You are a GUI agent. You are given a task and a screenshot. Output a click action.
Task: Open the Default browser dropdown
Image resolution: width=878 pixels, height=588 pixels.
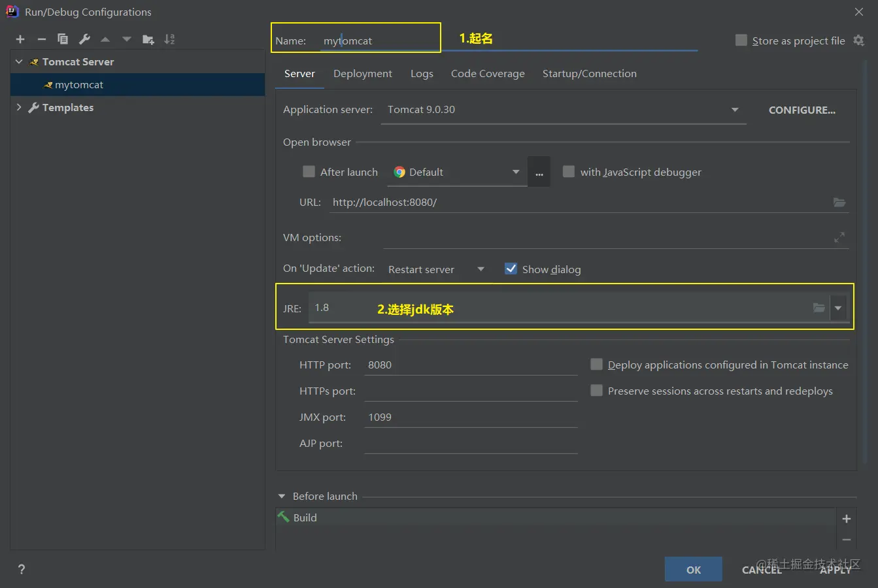(x=458, y=172)
